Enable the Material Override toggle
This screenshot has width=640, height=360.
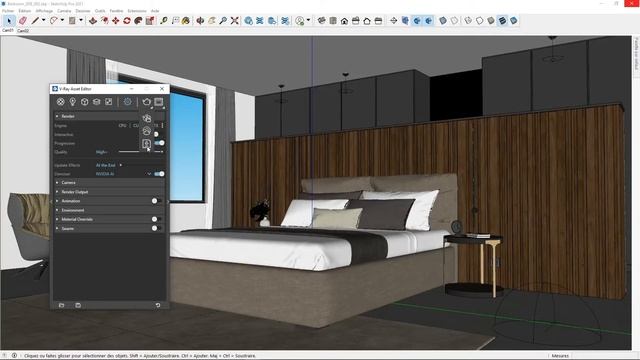tap(156, 219)
